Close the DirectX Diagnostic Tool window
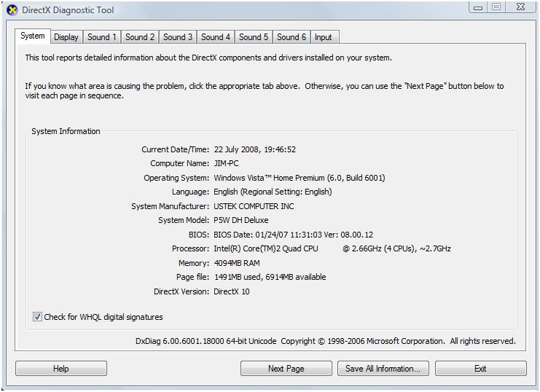The image size is (540, 392). click(521, 7)
